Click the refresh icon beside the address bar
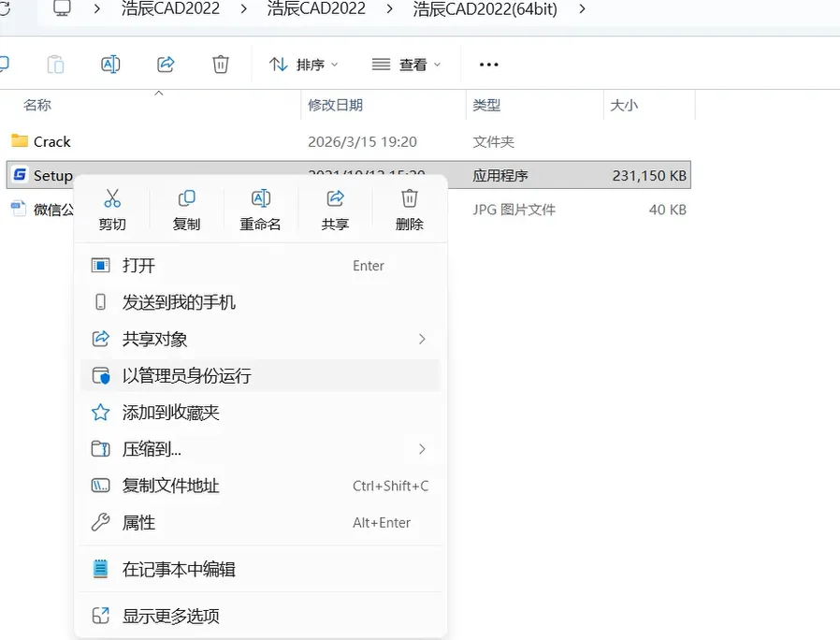The image size is (840, 640). 5,8
